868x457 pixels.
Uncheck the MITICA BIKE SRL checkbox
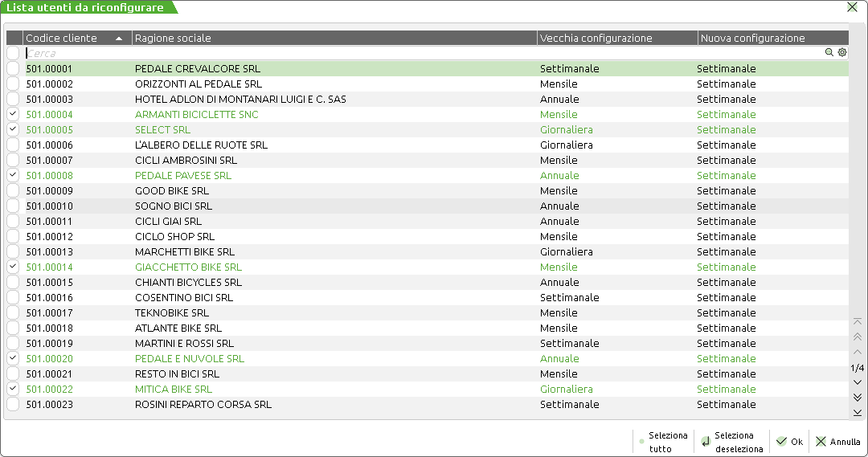(13, 390)
